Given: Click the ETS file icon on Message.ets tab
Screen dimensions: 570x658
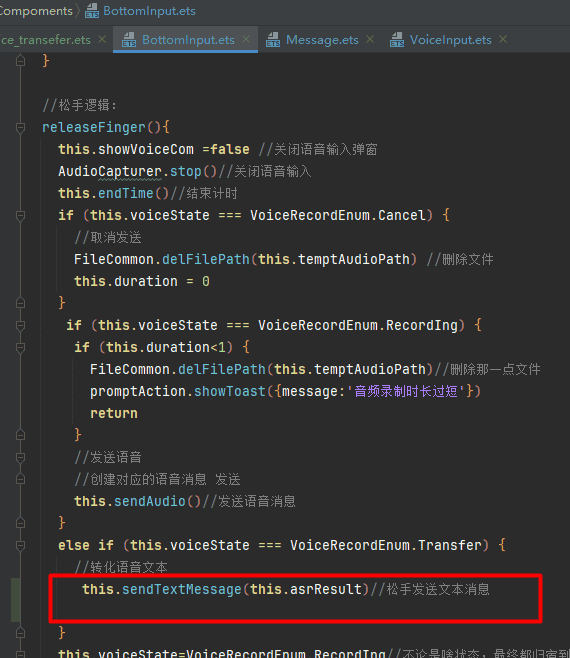Looking at the screenshot, I should 273,40.
